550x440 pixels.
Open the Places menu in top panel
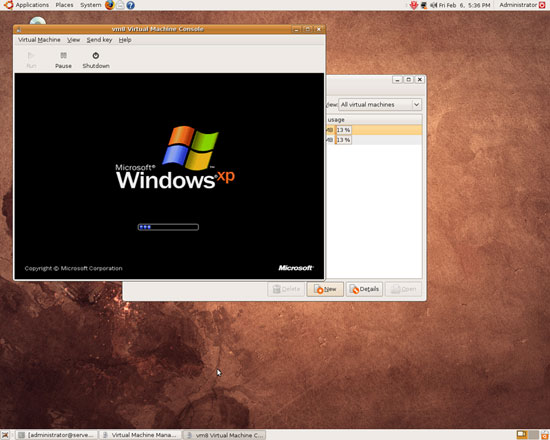click(x=64, y=5)
